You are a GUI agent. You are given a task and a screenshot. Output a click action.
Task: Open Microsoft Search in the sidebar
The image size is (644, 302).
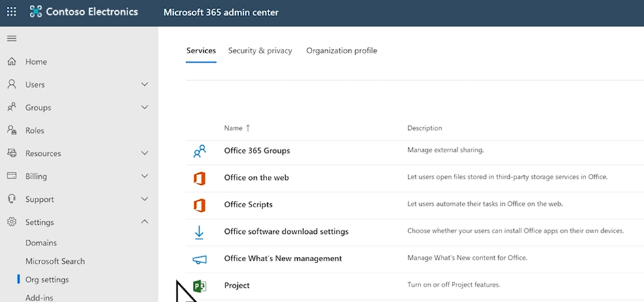click(55, 261)
